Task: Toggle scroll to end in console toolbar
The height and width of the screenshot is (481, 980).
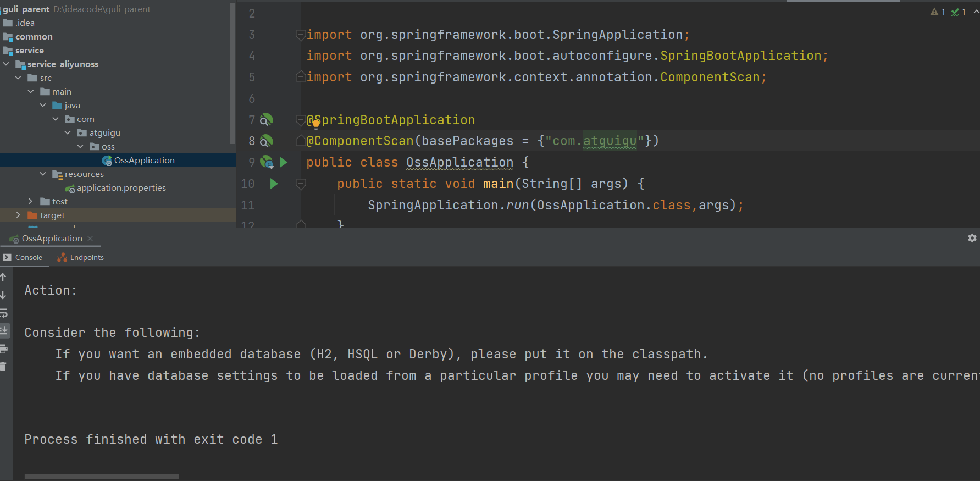Action: [3, 330]
